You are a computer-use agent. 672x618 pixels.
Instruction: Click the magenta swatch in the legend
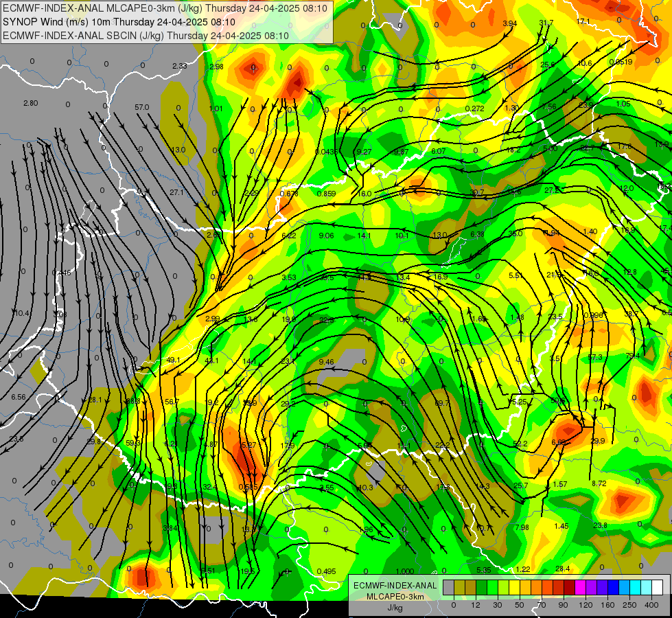point(581,587)
